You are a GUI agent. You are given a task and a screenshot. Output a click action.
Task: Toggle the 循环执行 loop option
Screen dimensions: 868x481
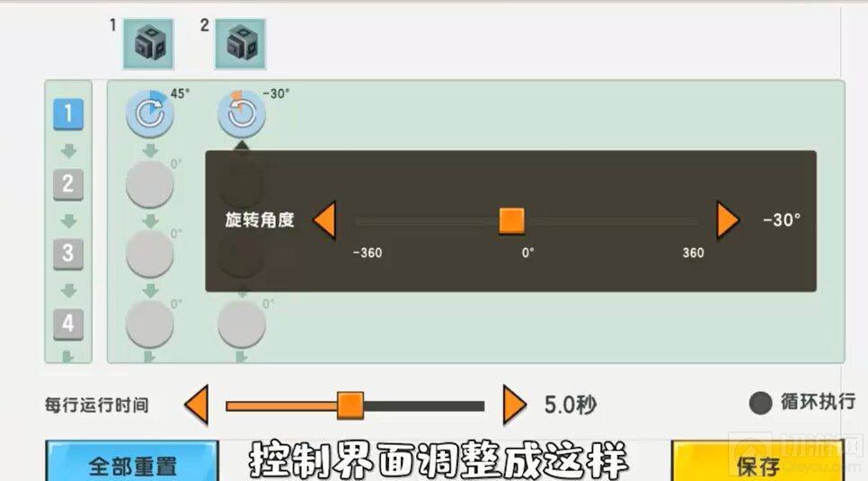tap(760, 403)
